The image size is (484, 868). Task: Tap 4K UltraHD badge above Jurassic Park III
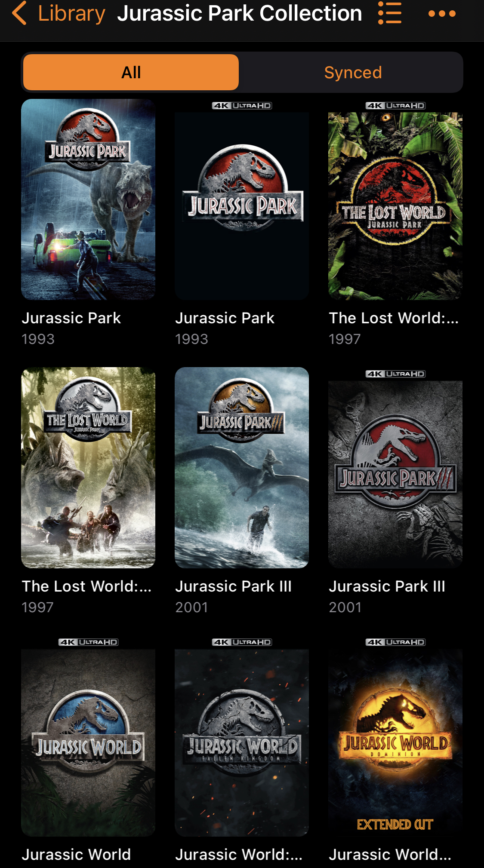395,374
